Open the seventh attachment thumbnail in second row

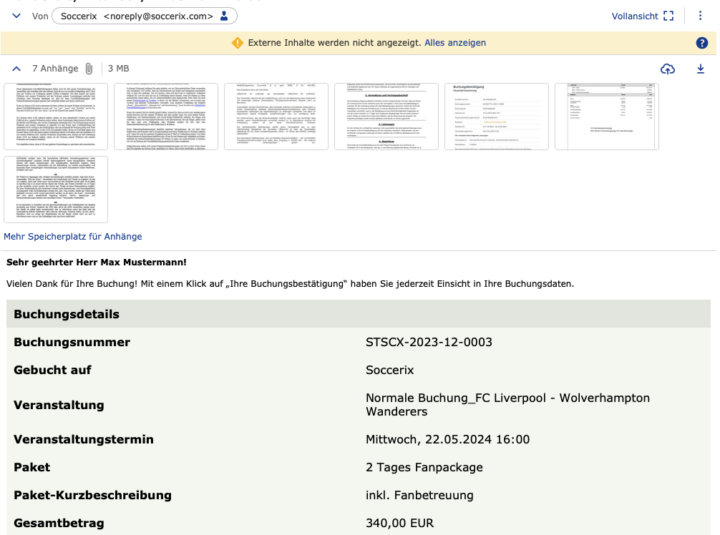point(56,190)
